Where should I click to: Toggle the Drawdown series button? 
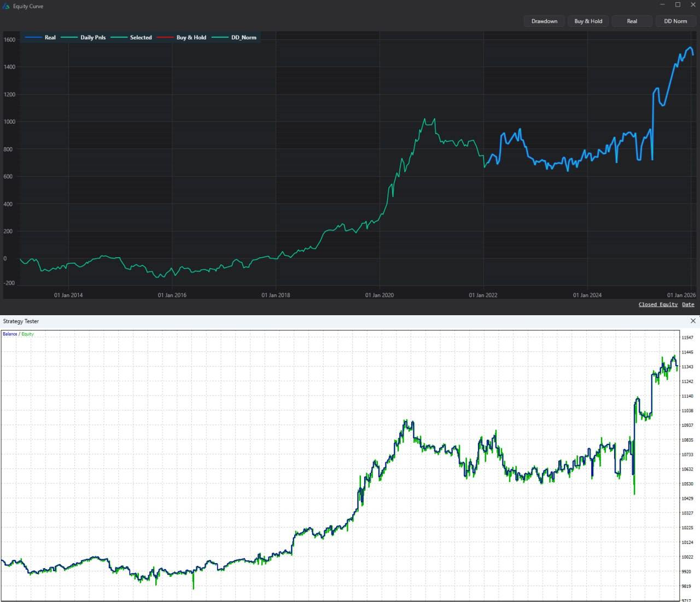pos(544,21)
